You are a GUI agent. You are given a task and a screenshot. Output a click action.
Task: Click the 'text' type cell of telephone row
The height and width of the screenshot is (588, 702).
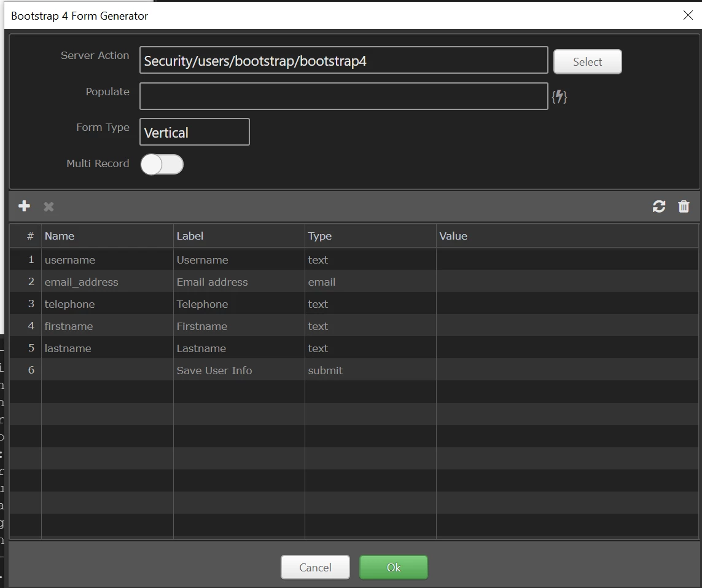click(370, 304)
